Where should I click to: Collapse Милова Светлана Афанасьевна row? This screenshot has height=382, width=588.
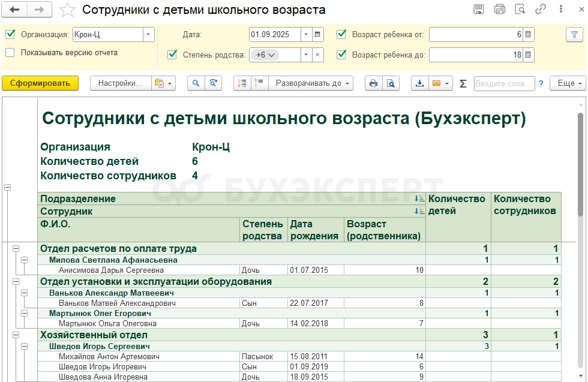[x=25, y=260]
